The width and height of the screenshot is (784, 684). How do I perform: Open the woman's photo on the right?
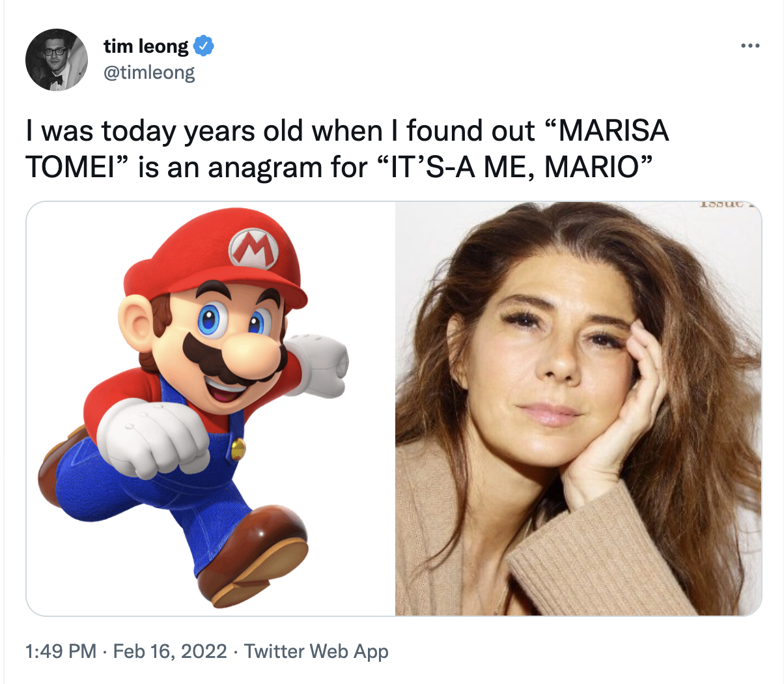578,408
